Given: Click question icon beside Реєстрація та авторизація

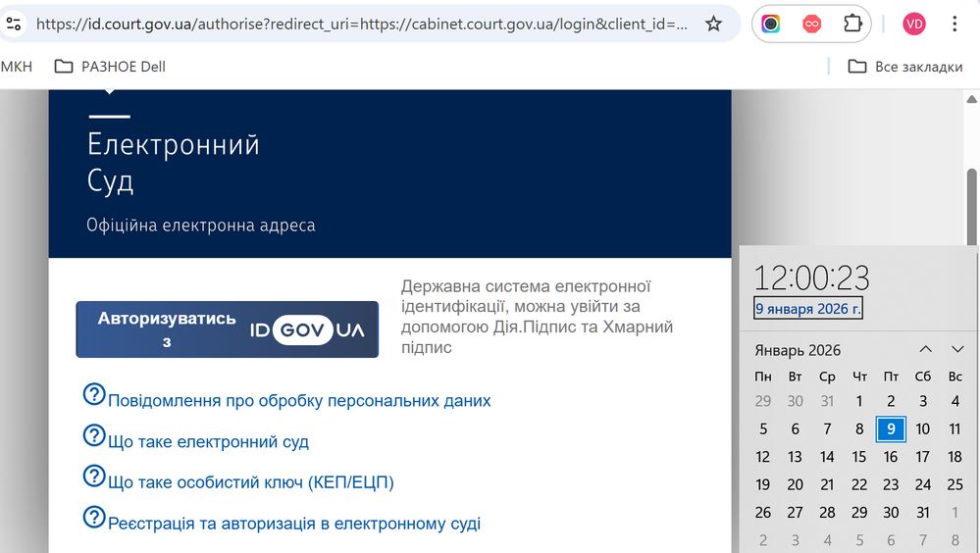Looking at the screenshot, I should click(94, 517).
